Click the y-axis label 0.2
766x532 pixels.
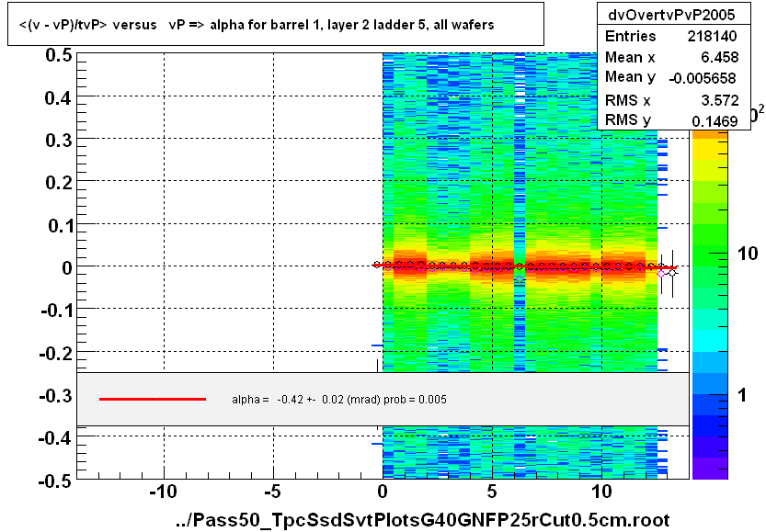pos(59,183)
